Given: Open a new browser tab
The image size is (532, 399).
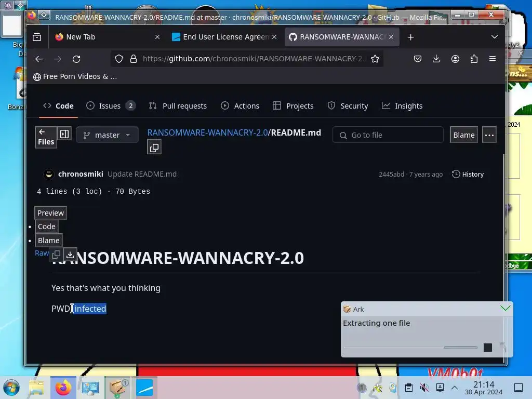Looking at the screenshot, I should [x=410, y=37].
